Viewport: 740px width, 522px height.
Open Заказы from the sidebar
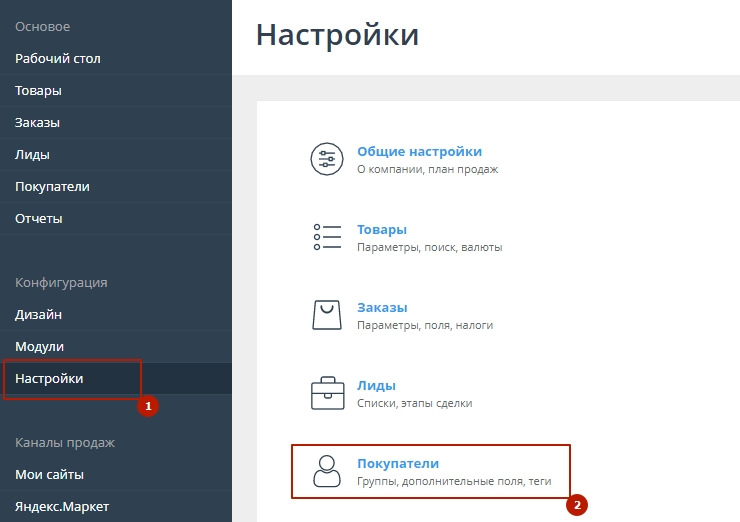(37, 123)
